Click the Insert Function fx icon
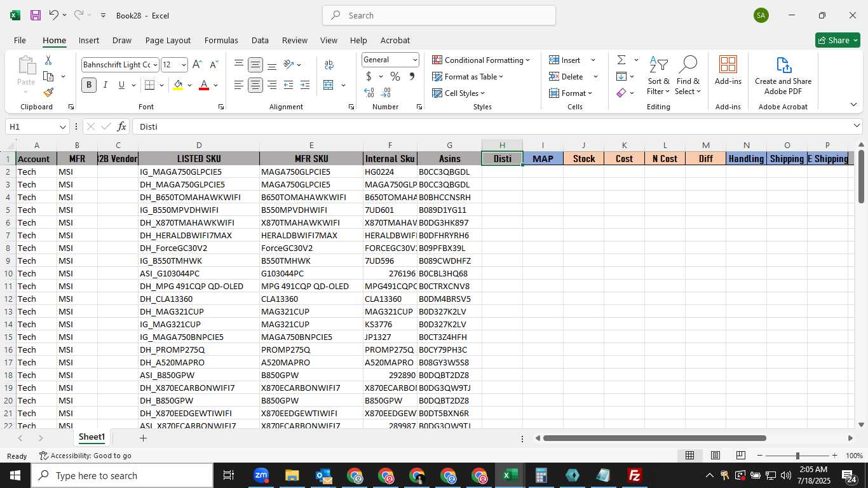The width and height of the screenshot is (868, 488). [x=122, y=126]
